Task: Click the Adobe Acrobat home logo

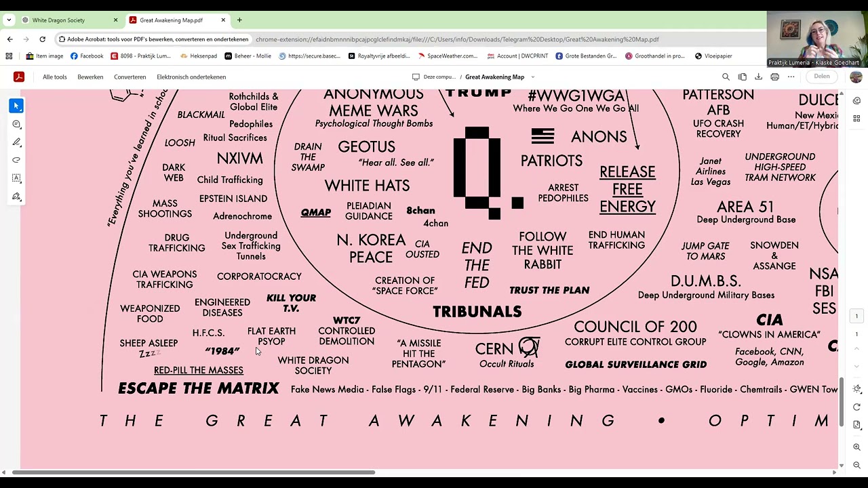Action: tap(19, 77)
